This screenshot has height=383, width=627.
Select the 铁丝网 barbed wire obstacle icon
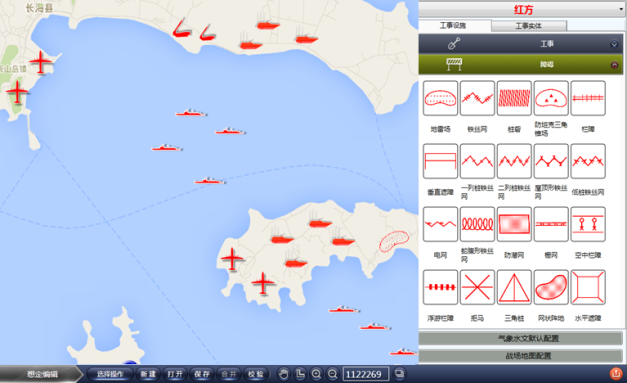(x=477, y=98)
